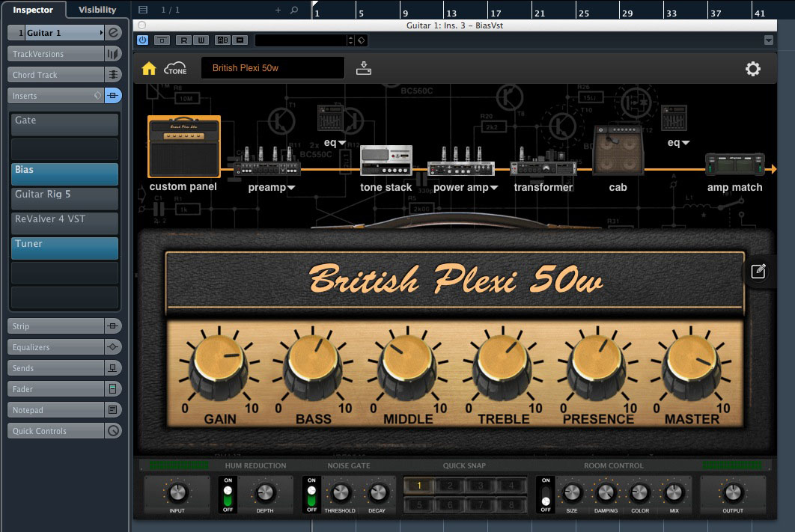Viewport: 795px width, 532px height.
Task: Open BIAS settings gear icon
Action: pos(752,69)
